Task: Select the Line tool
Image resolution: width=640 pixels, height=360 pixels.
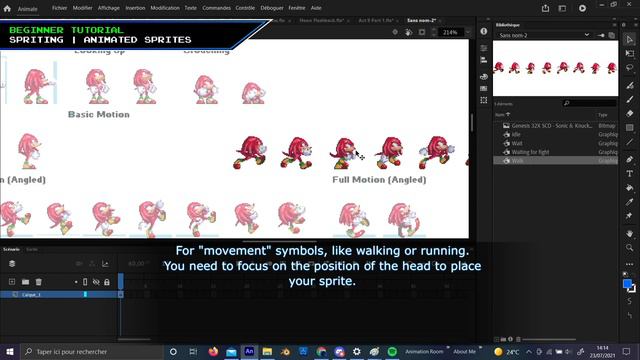Action: 629,142
